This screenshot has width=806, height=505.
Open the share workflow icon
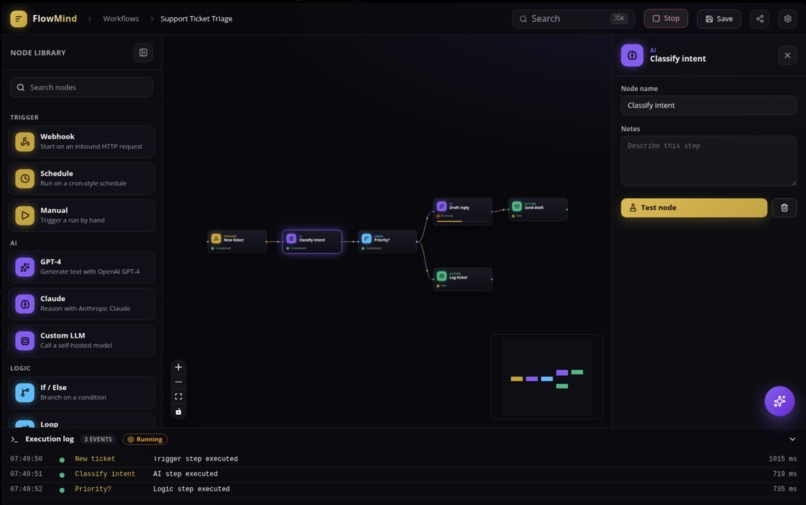click(760, 19)
